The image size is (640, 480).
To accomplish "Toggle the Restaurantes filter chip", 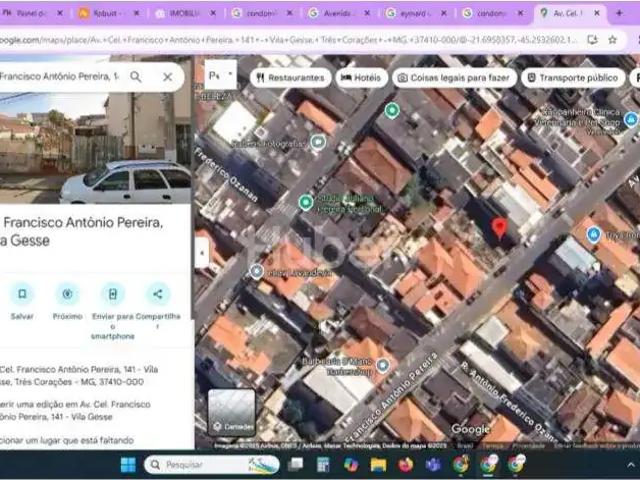I will coord(290,78).
